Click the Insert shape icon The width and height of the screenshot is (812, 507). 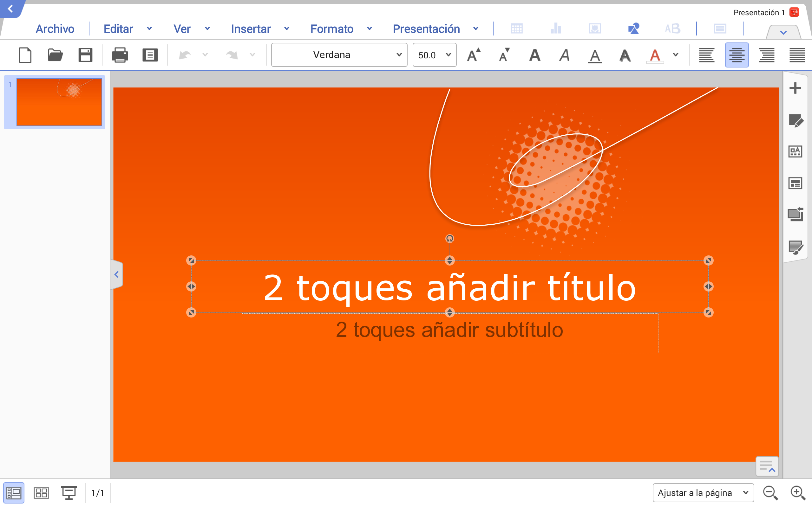633,29
